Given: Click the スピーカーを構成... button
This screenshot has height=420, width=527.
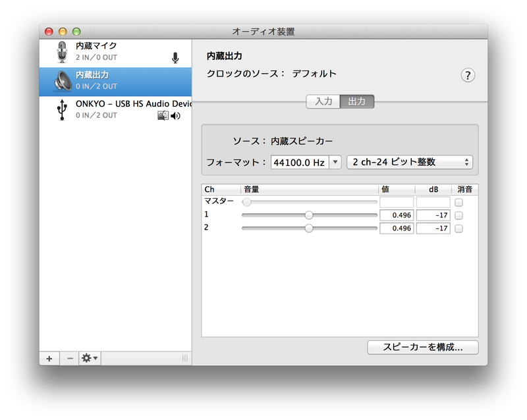Looking at the screenshot, I should [x=422, y=347].
